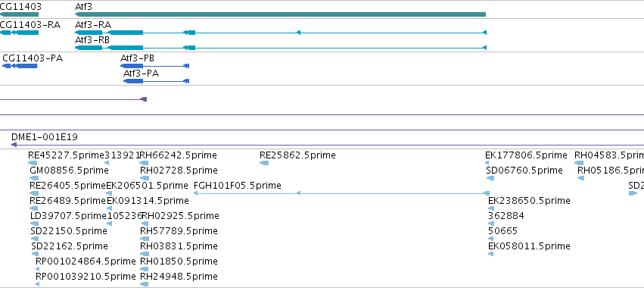
Task: Click the RE25862.5prime arrow glyph
Action: 264,164
